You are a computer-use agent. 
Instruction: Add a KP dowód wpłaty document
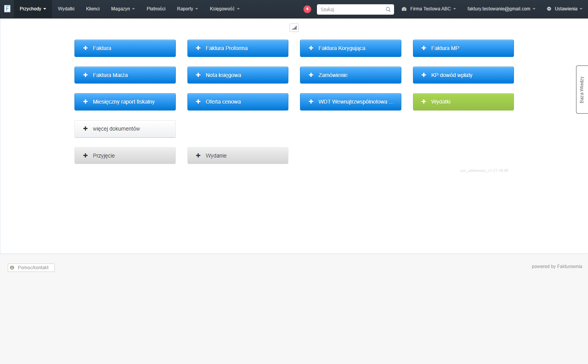[x=463, y=75]
